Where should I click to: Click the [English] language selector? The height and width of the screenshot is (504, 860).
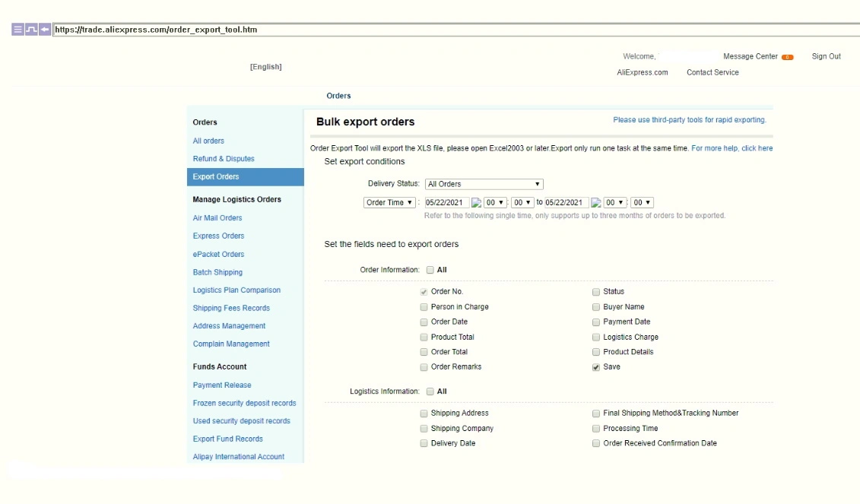[265, 67]
